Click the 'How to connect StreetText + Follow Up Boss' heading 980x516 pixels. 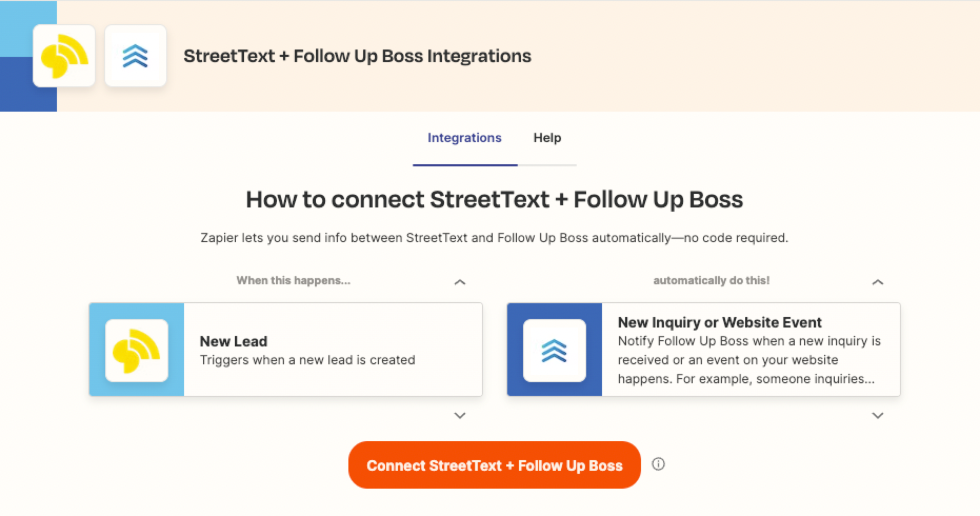(x=494, y=200)
